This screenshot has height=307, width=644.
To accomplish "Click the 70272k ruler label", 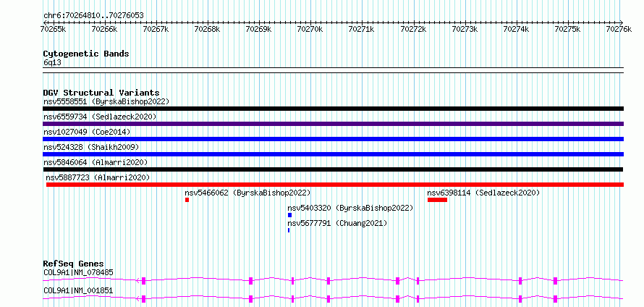I will pos(413,29).
